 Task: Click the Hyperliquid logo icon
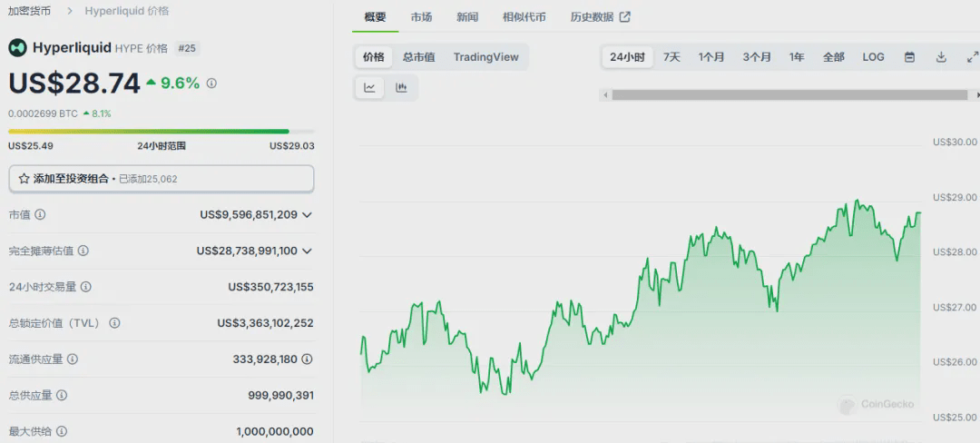(x=17, y=47)
